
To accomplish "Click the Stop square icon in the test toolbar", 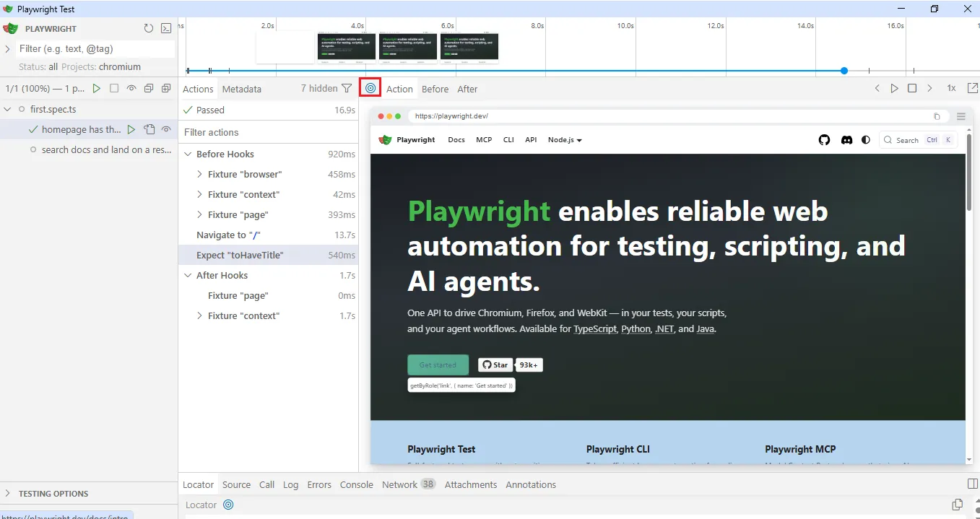I will tap(114, 88).
